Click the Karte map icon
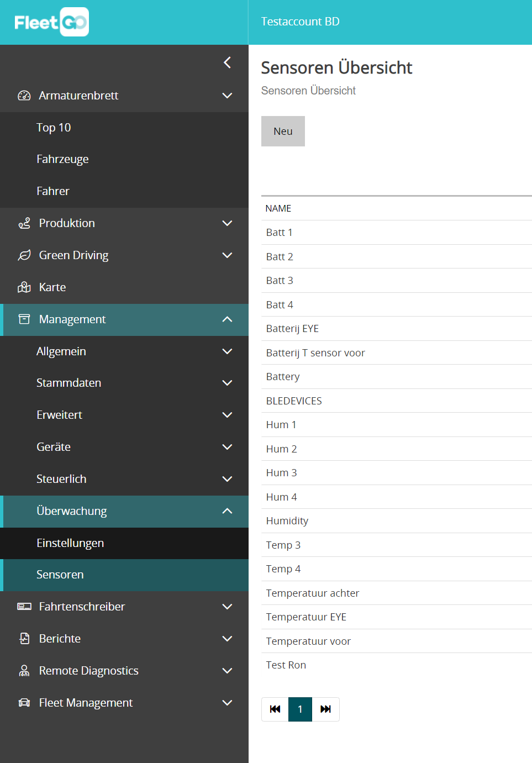The image size is (532, 763). tap(24, 287)
